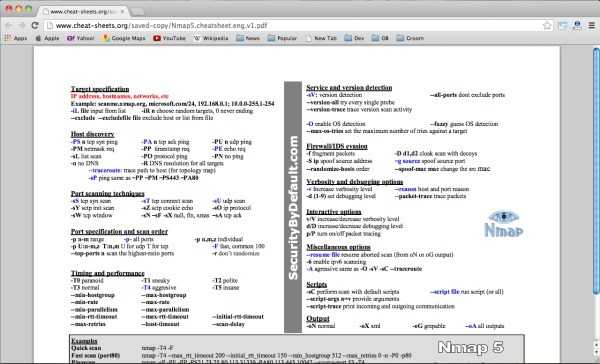
Task: Expand the News bookmarks folder
Action: pyautogui.click(x=248, y=38)
